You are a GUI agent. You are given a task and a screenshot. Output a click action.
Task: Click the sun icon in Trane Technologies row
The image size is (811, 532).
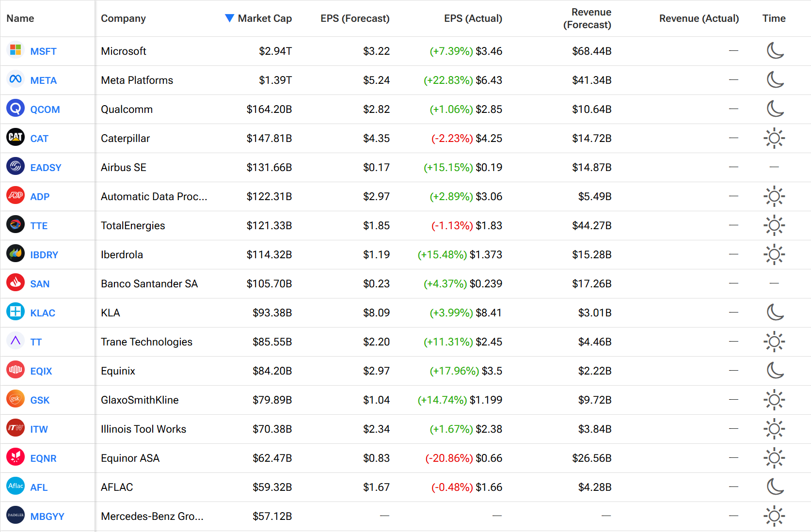click(774, 342)
